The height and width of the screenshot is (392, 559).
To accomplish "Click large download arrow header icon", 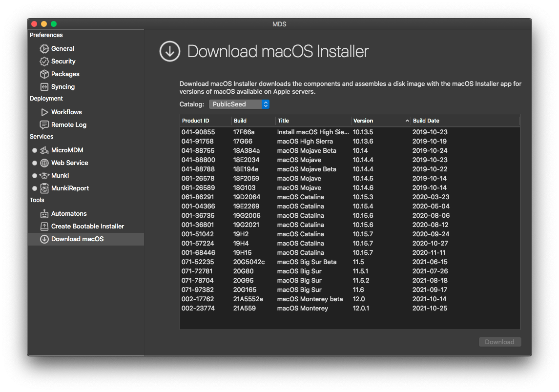I will pyautogui.click(x=170, y=51).
